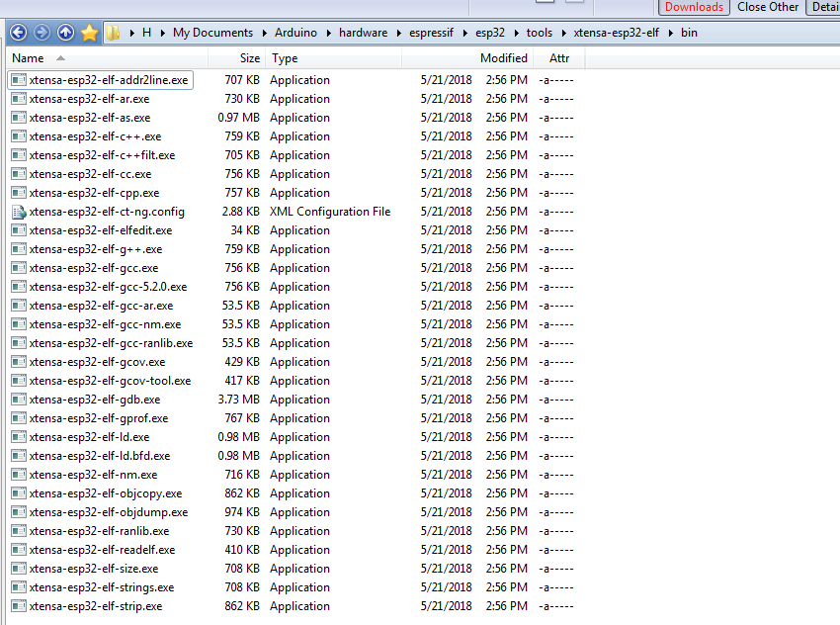Screen dimensions: 840x625
Task: Select file xtensa-esp32-elf-size.exe
Action: [x=94, y=569]
